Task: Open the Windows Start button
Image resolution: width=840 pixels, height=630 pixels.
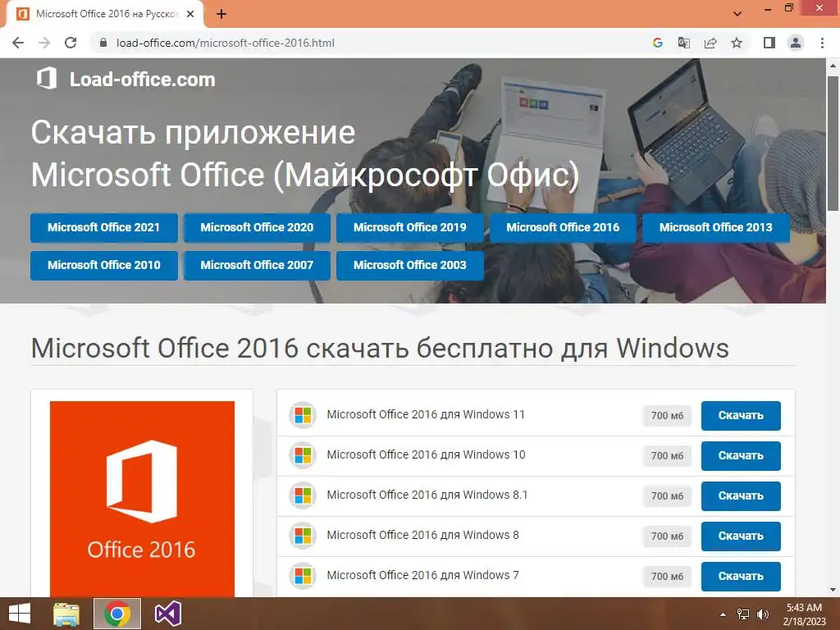Action: point(20,614)
